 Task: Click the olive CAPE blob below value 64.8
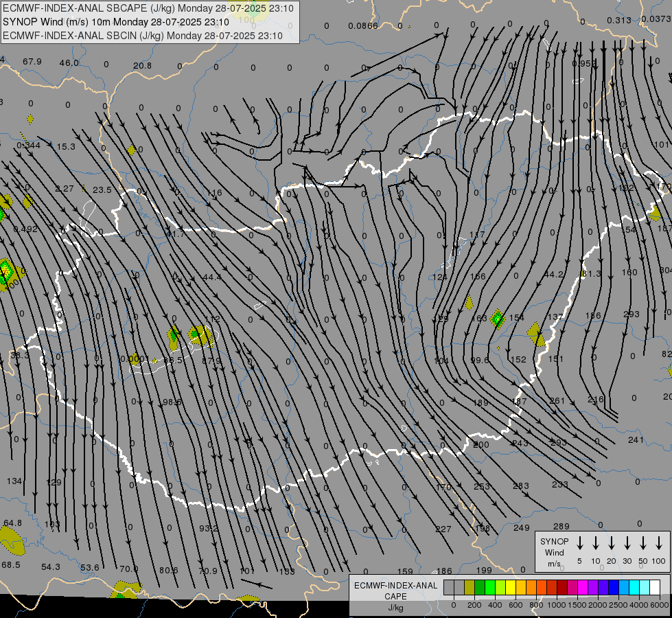pyautogui.click(x=12, y=540)
